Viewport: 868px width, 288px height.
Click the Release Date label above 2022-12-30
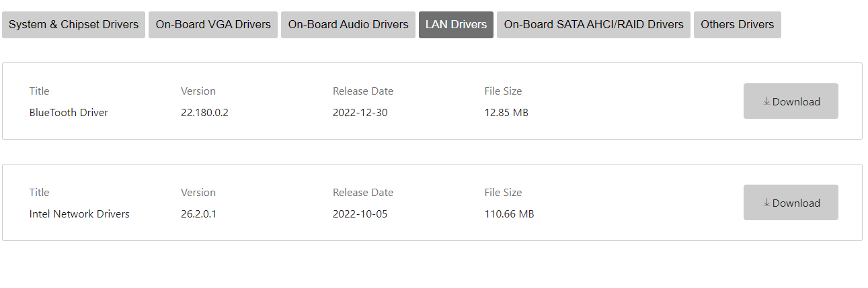pyautogui.click(x=363, y=91)
